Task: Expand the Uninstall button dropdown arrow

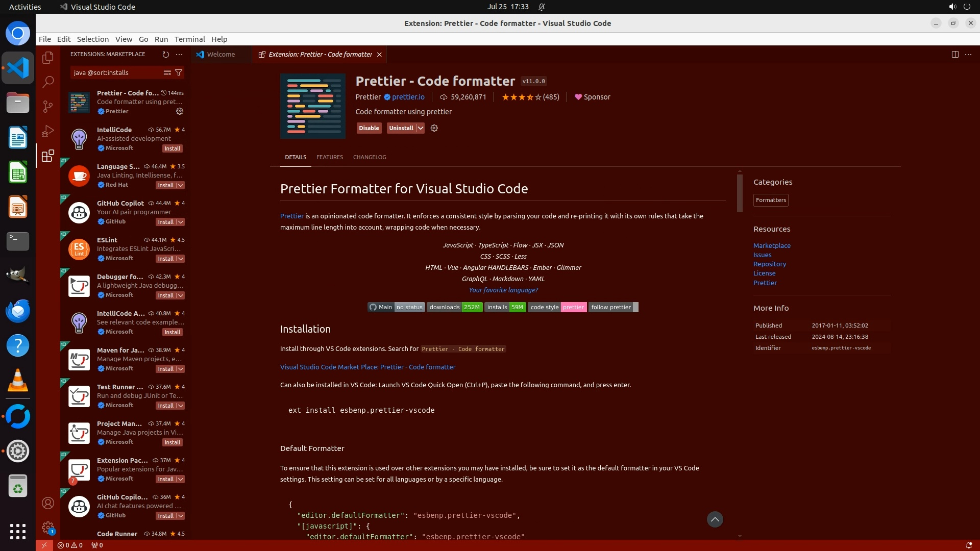Action: [x=420, y=128]
